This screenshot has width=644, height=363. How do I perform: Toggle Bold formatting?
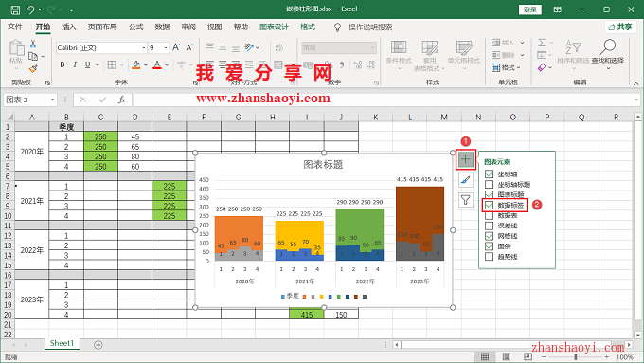coord(63,64)
